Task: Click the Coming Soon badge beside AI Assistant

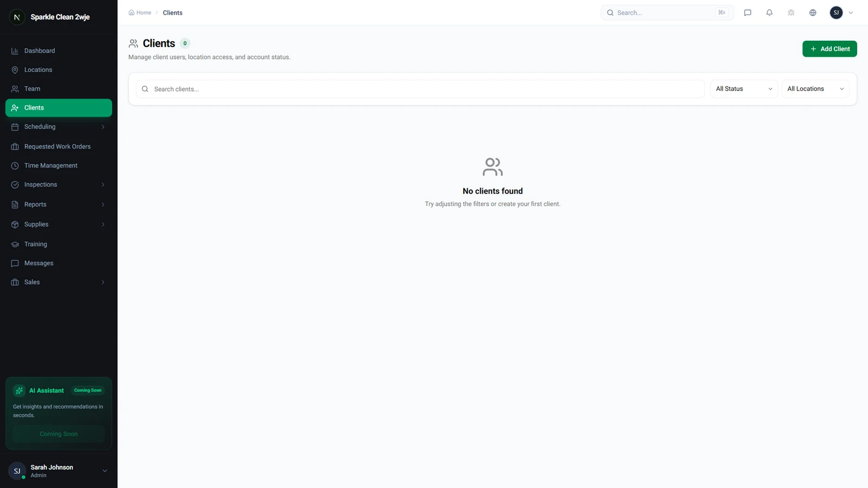Action: 88,390
